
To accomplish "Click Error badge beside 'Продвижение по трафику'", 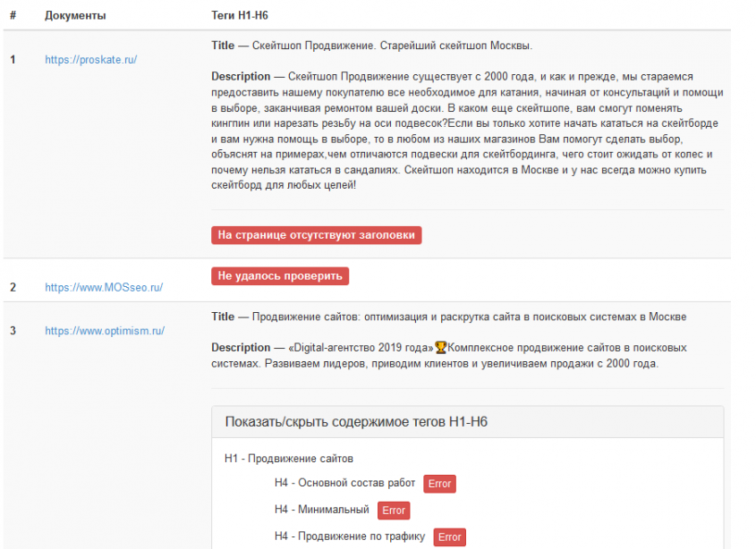I will coord(449,537).
